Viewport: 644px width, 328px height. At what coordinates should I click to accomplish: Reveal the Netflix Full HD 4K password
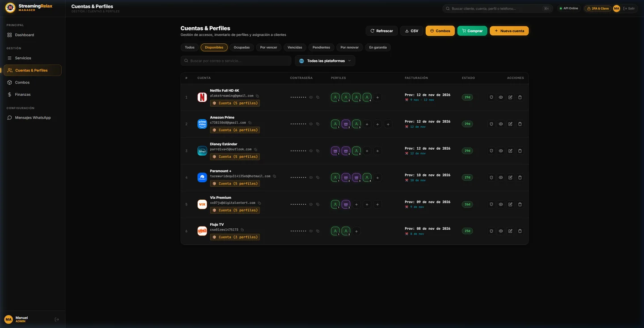(x=311, y=97)
